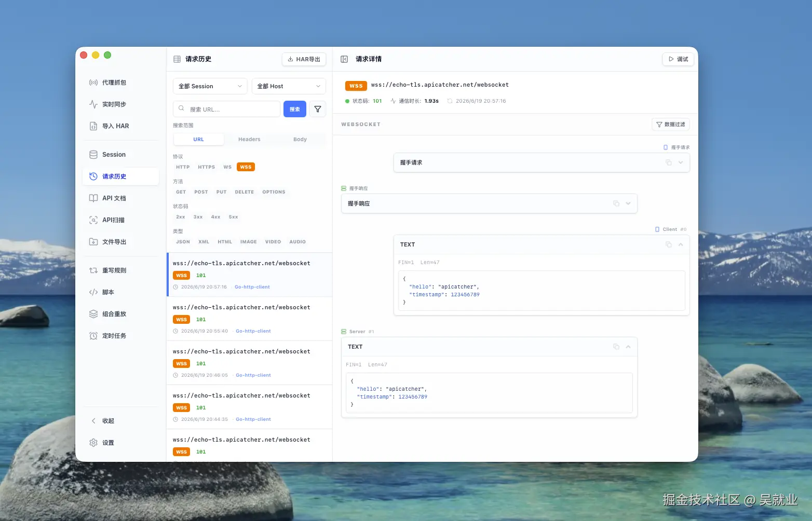Select the 请求历史 sidebar item
Screen dimensions: 812x521
120,176
